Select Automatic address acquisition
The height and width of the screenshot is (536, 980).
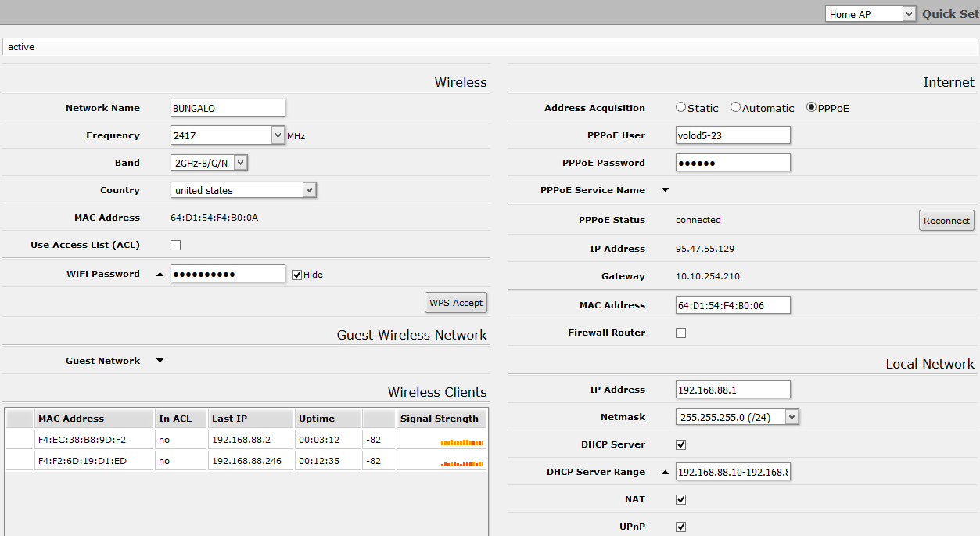click(735, 107)
